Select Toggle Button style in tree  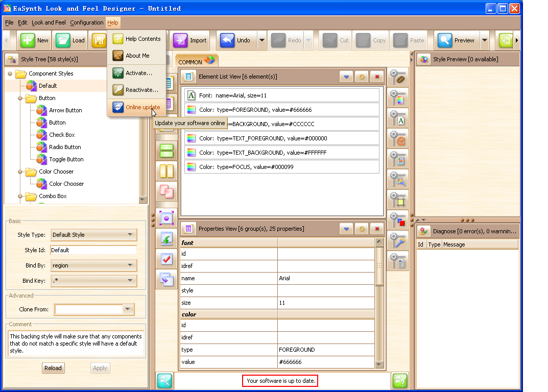click(x=66, y=159)
